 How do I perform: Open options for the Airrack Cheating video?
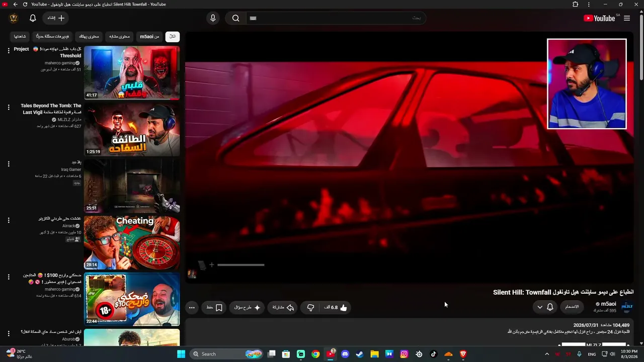click(x=9, y=220)
